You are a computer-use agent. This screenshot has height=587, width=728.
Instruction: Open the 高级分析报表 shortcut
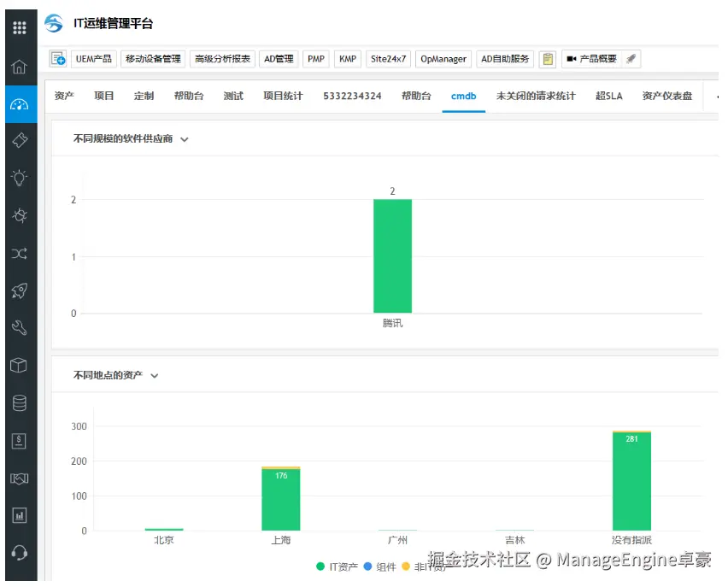(x=222, y=59)
